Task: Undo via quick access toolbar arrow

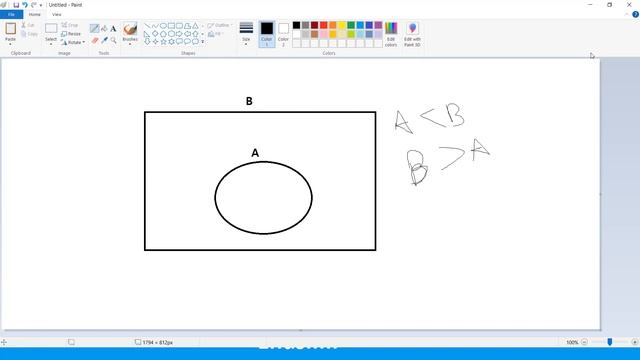Action: [x=24, y=5]
